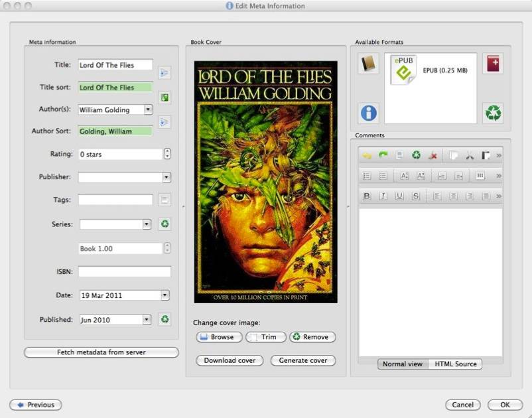532x418 pixels.
Task: Click the recycle icon next to Series
Action: (x=165, y=224)
